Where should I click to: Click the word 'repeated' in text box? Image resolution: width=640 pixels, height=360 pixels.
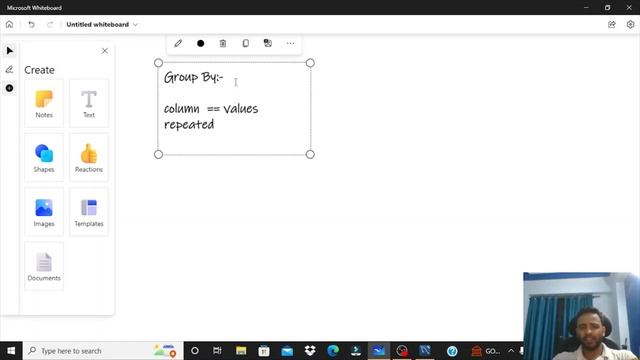189,124
